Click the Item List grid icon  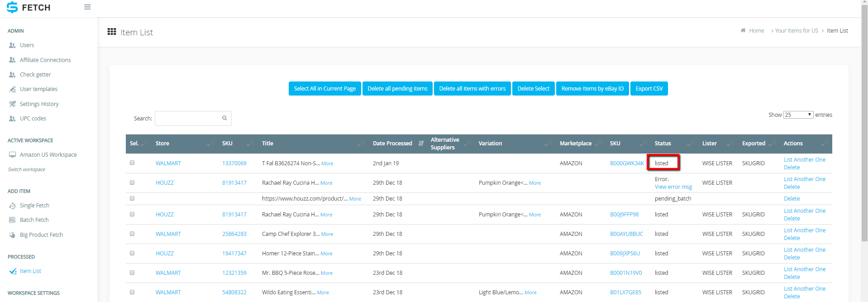coord(112,32)
